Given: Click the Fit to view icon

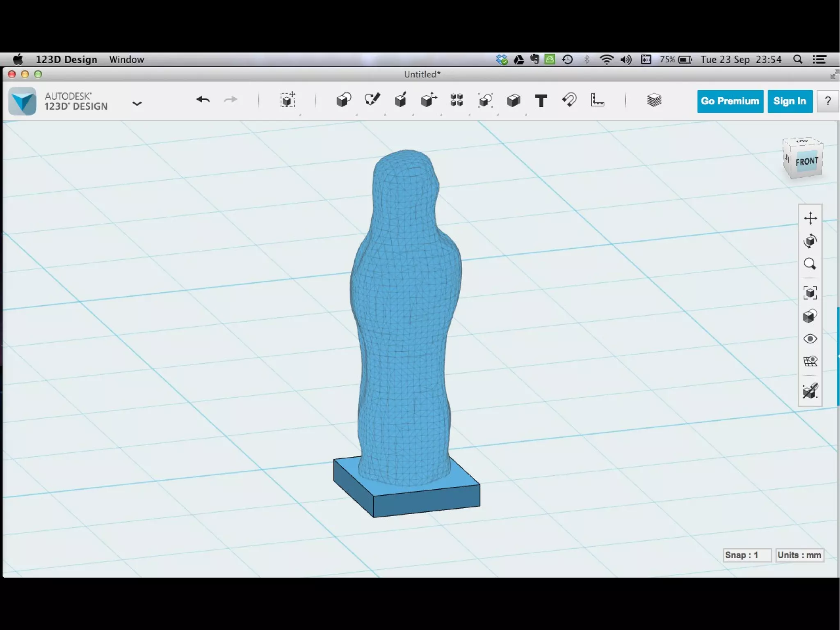Looking at the screenshot, I should pos(810,293).
